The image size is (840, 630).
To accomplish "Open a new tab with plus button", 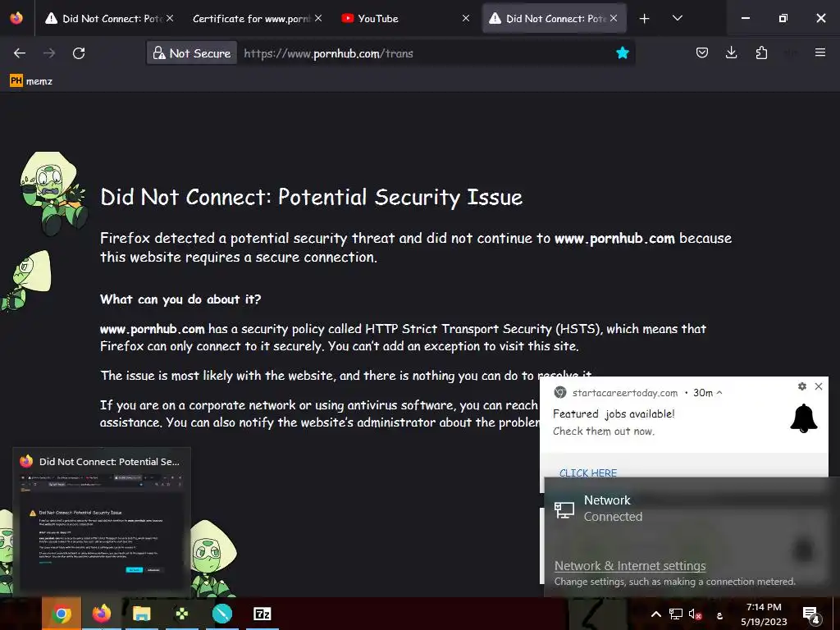I will pyautogui.click(x=645, y=19).
